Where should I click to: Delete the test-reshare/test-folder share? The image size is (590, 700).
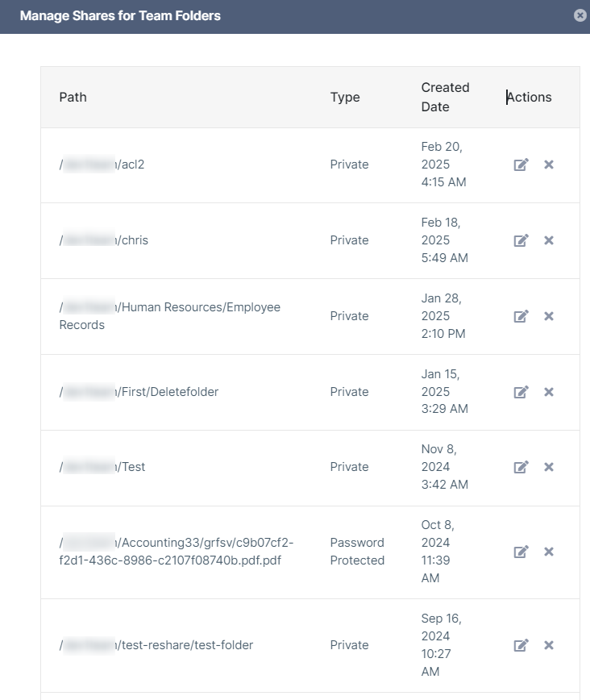pos(549,645)
